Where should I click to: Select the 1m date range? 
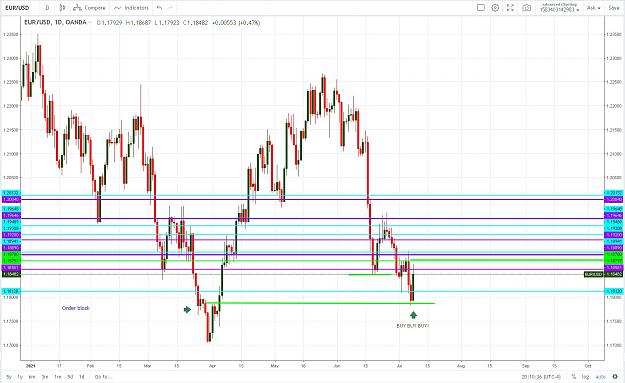point(58,377)
